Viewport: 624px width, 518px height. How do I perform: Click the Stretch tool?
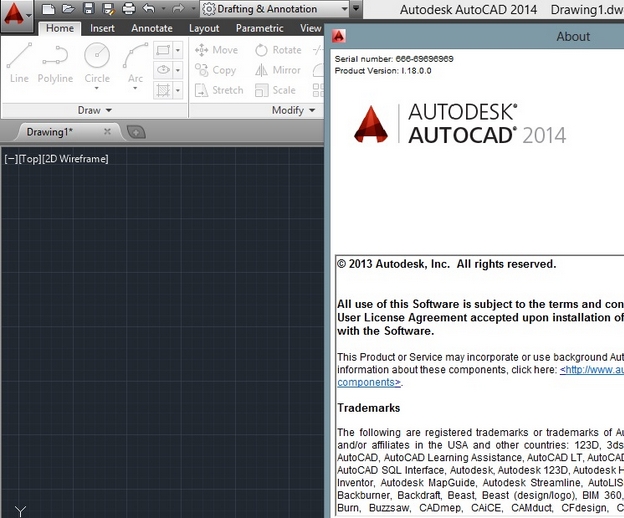point(218,90)
